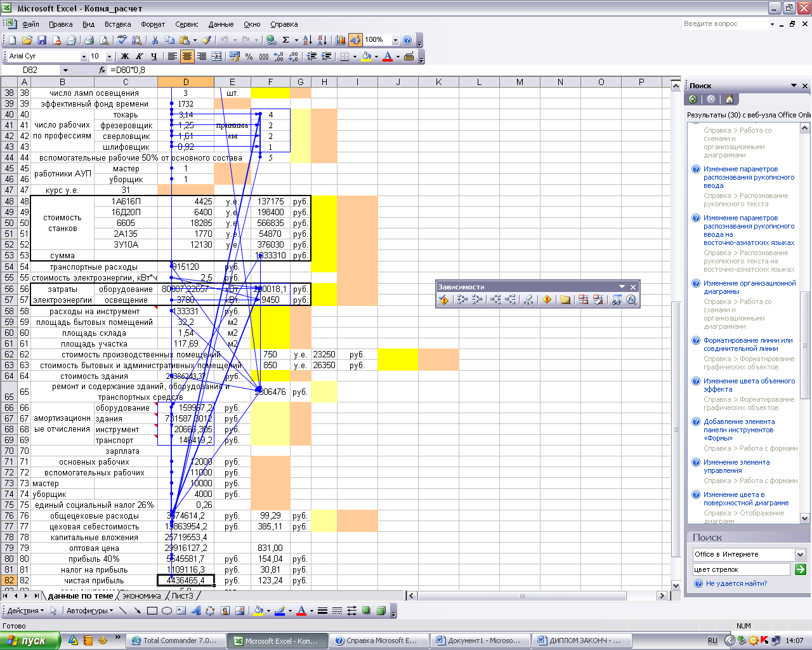Select the Format Painter brush
Screen dimensions: 812x650
(x=206, y=40)
